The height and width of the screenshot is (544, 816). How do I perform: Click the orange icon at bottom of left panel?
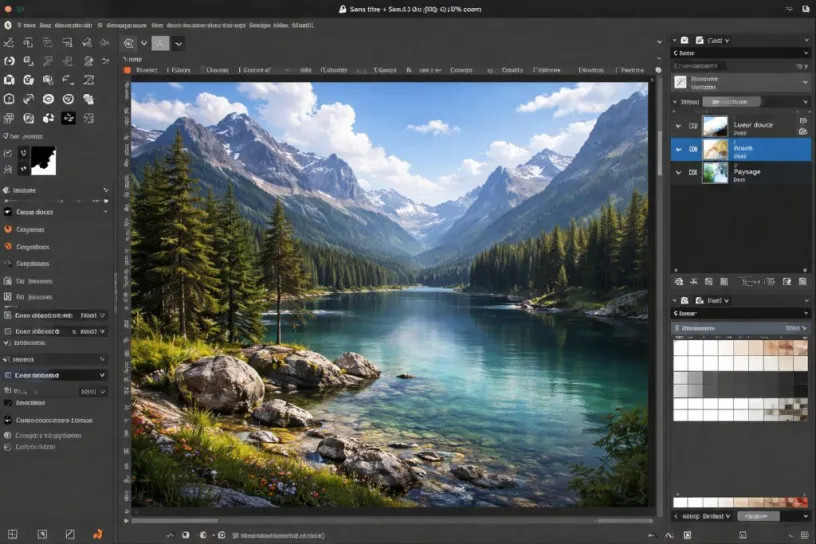(x=97, y=534)
